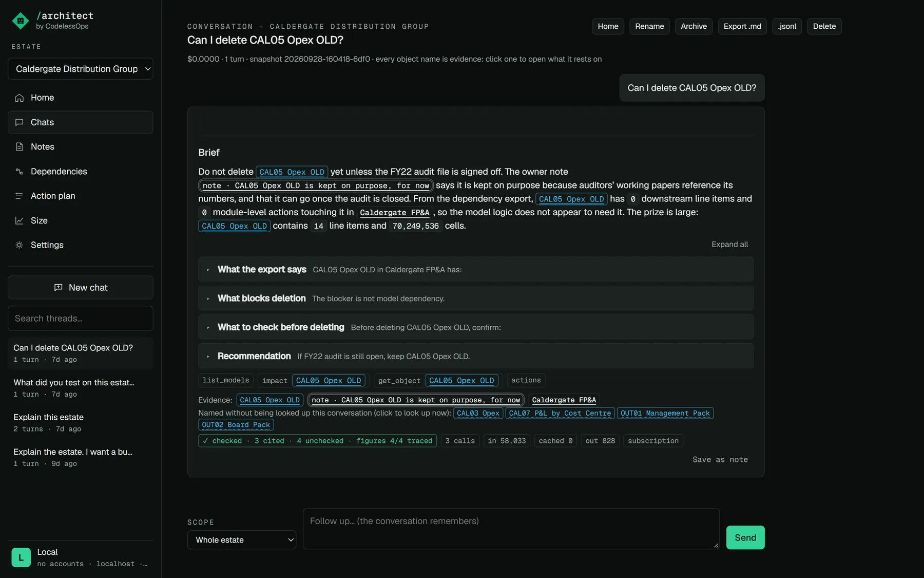924x578 pixels.
Task: Click the Notes document icon
Action: tap(20, 147)
